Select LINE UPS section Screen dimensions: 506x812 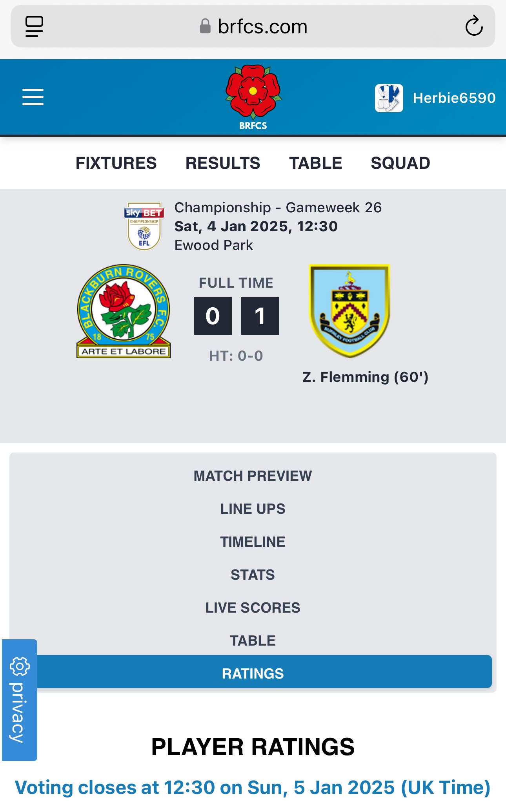click(x=253, y=509)
